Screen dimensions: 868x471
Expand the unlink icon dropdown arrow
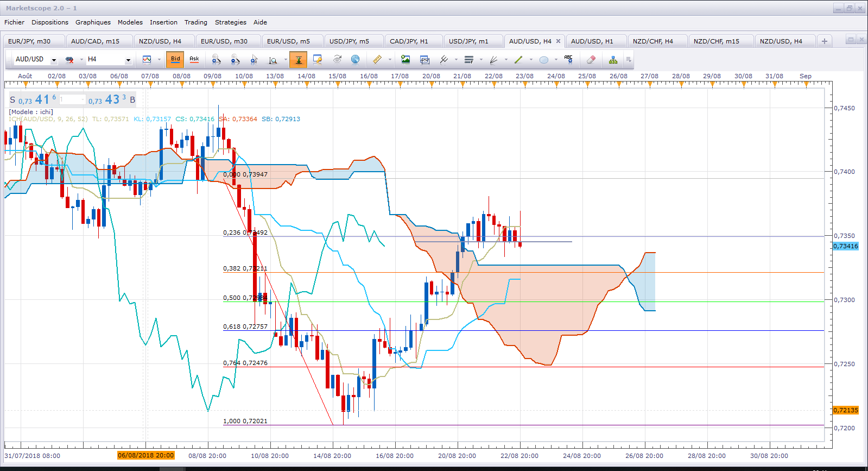click(x=81, y=60)
